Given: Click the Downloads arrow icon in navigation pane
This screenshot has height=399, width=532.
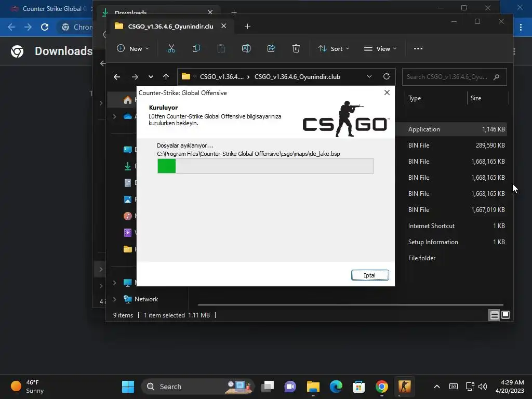Looking at the screenshot, I should (x=128, y=166).
